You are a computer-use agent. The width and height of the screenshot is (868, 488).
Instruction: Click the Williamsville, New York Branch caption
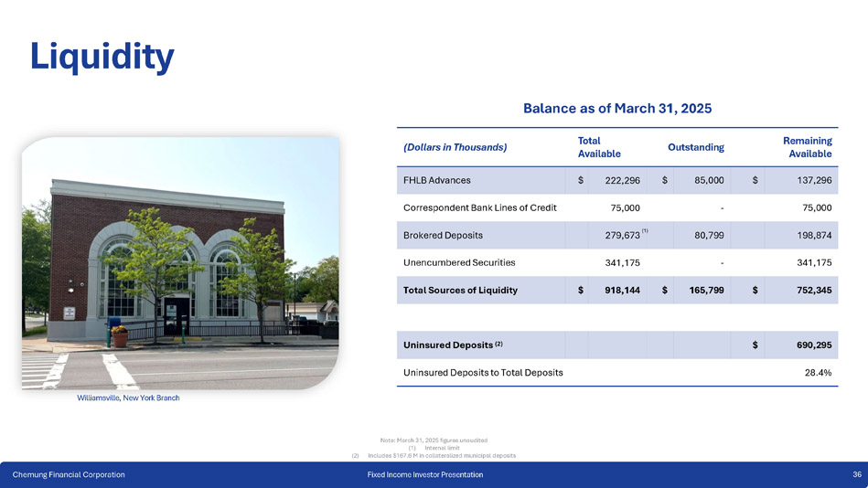click(128, 398)
